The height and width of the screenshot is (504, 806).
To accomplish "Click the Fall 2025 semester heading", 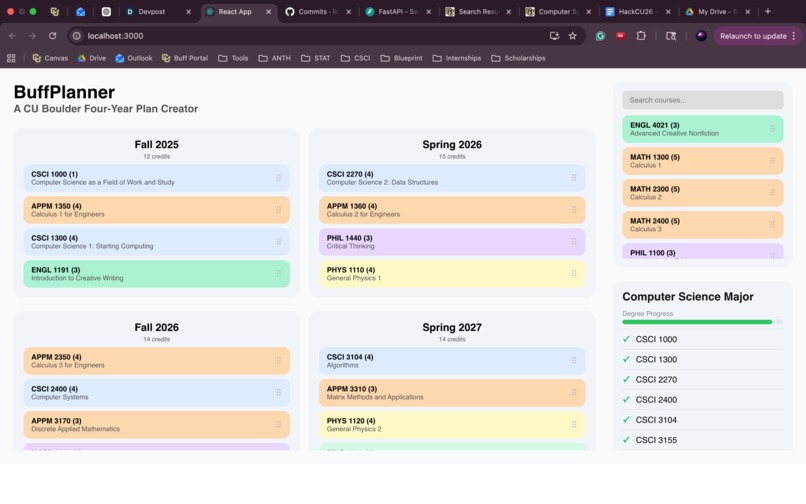I will 156,145.
